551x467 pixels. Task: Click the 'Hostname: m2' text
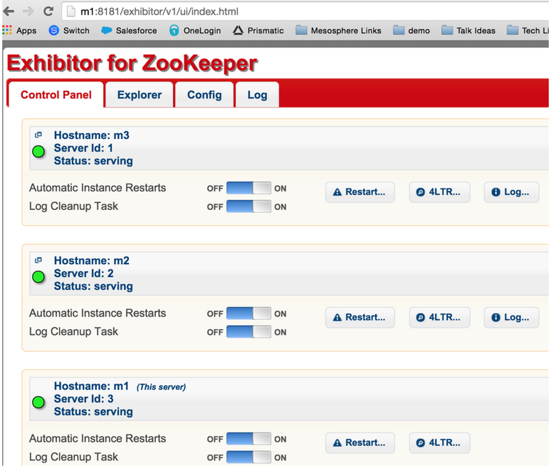coord(91,261)
